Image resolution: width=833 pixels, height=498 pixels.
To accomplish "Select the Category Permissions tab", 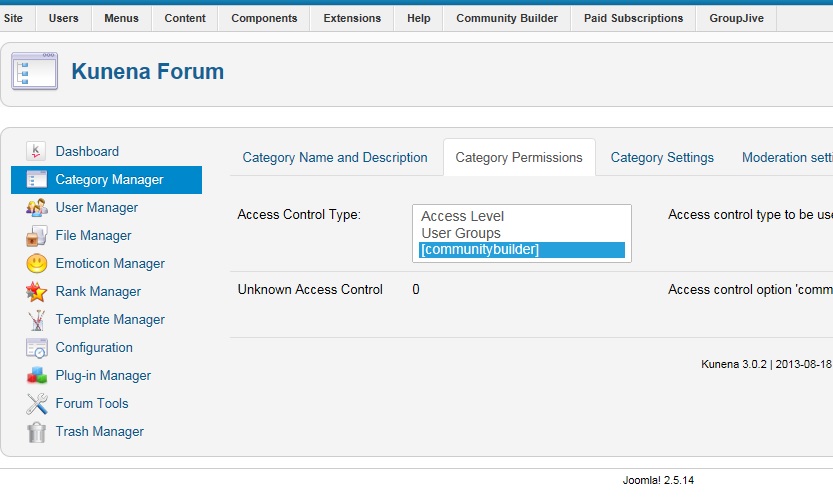I will pyautogui.click(x=519, y=157).
